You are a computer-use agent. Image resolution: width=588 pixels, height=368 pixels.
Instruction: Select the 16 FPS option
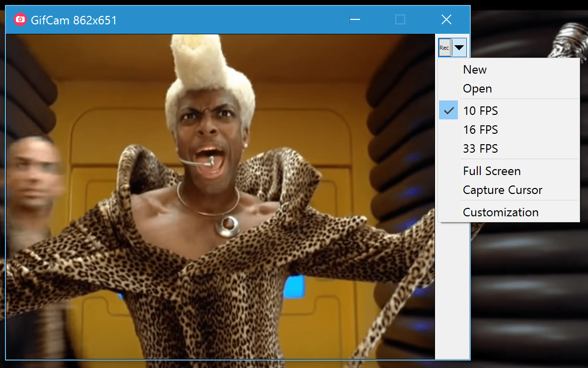point(509,130)
